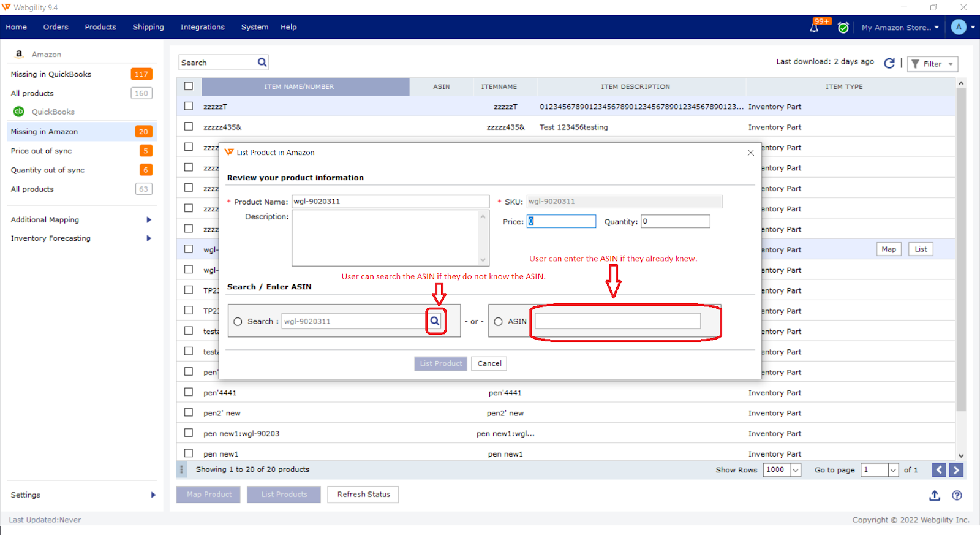Image resolution: width=980 pixels, height=535 pixels.
Task: Sort by ITEM NAME/NUMBER column header
Action: (305, 86)
